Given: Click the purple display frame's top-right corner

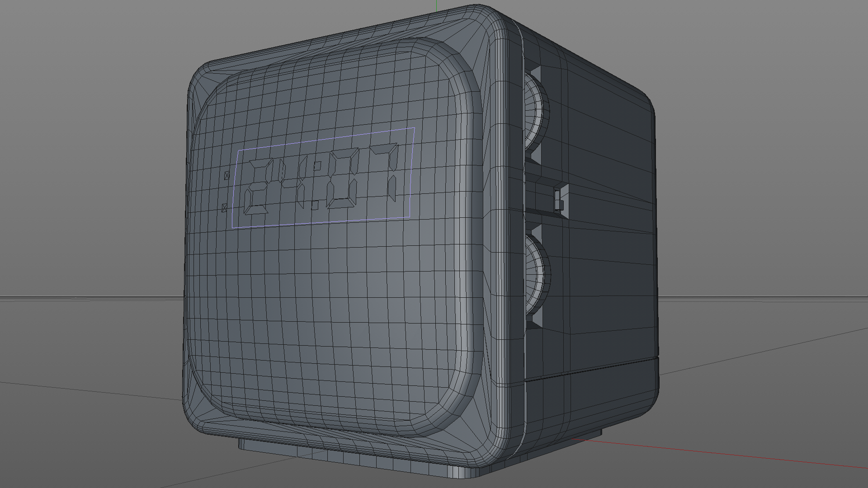Looking at the screenshot, I should (414, 128).
